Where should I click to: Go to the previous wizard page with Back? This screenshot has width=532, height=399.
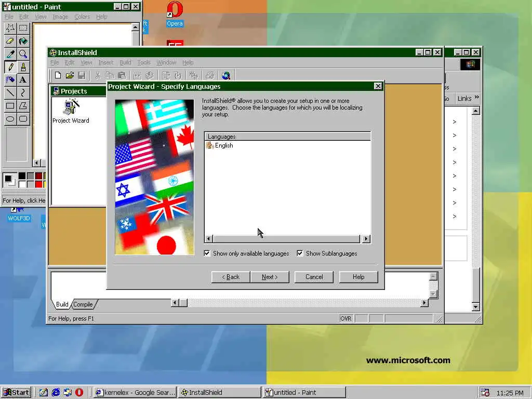click(231, 277)
